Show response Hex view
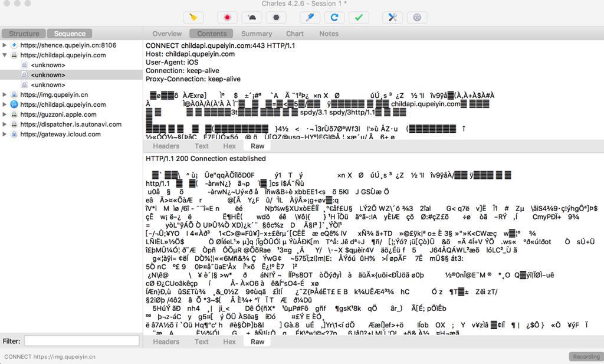This screenshot has height=364, width=604. (x=229, y=342)
